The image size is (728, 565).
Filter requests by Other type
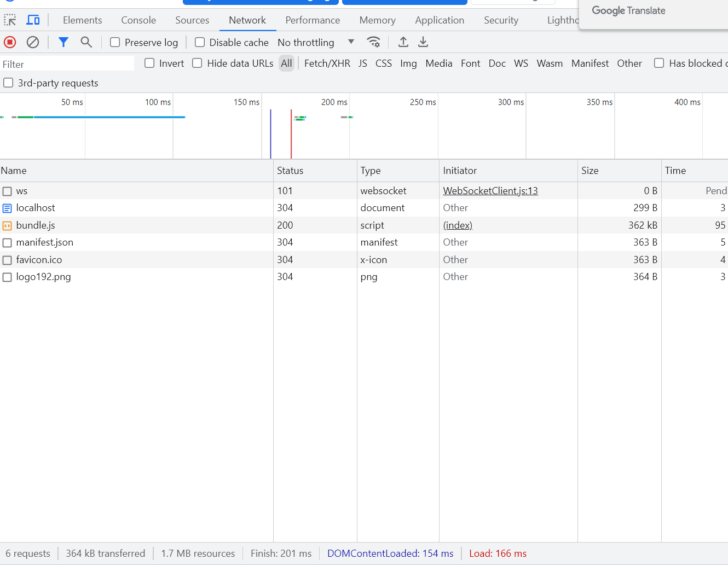(629, 63)
